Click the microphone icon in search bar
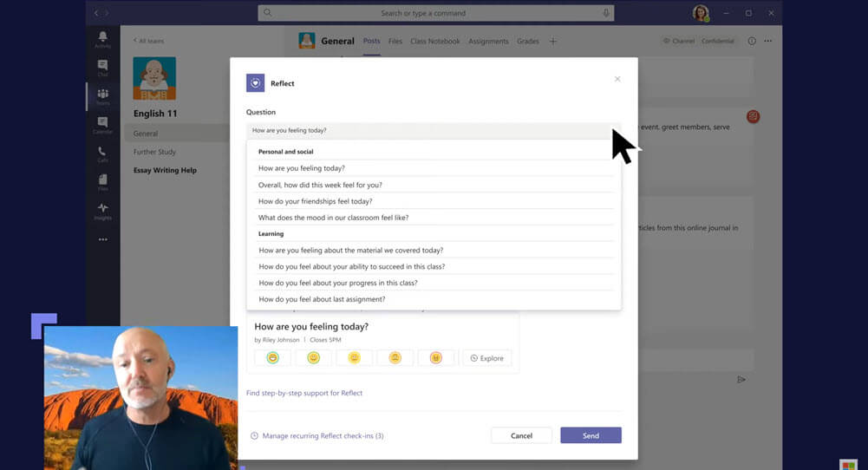This screenshot has height=470, width=868. click(605, 13)
